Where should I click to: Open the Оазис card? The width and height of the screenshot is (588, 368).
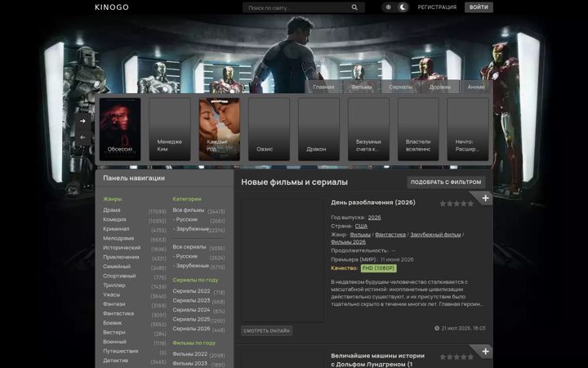(269, 129)
